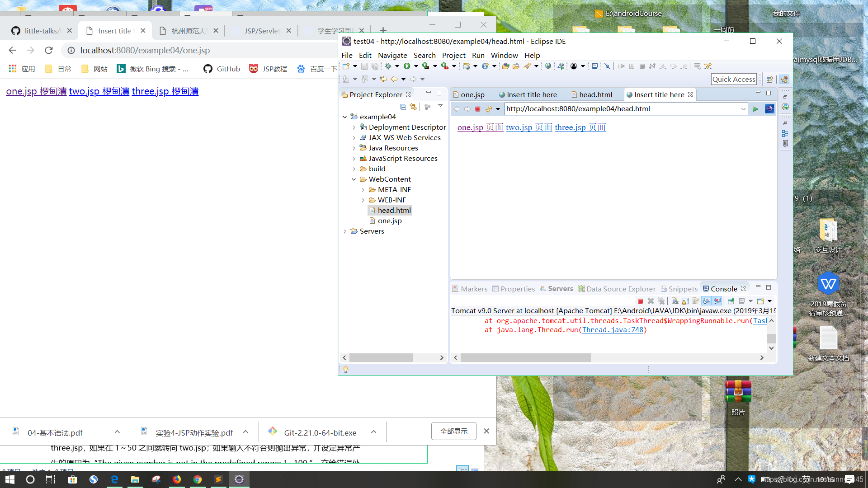Image resolution: width=868 pixels, height=488 pixels.
Task: Stop loading page in Eclipse internal browser
Action: (x=477, y=109)
